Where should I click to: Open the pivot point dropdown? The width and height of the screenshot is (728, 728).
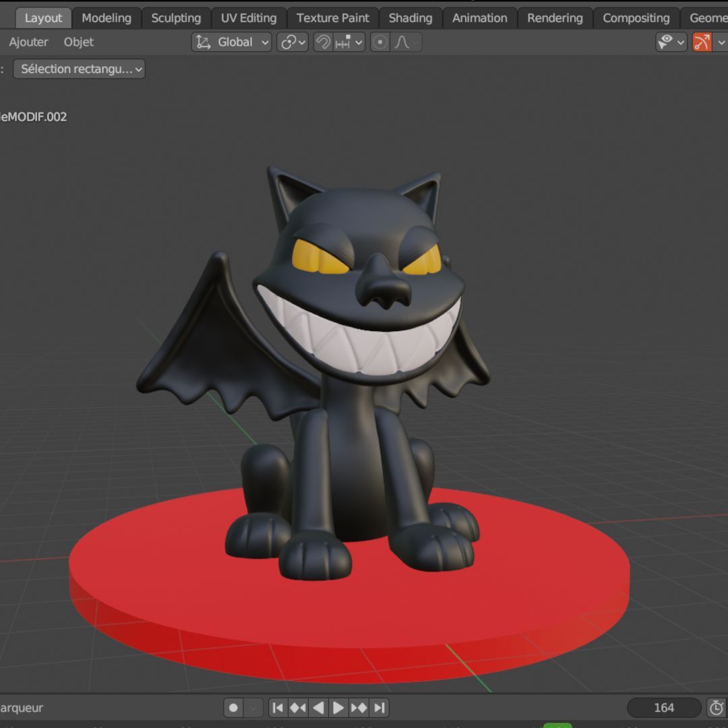tap(293, 42)
